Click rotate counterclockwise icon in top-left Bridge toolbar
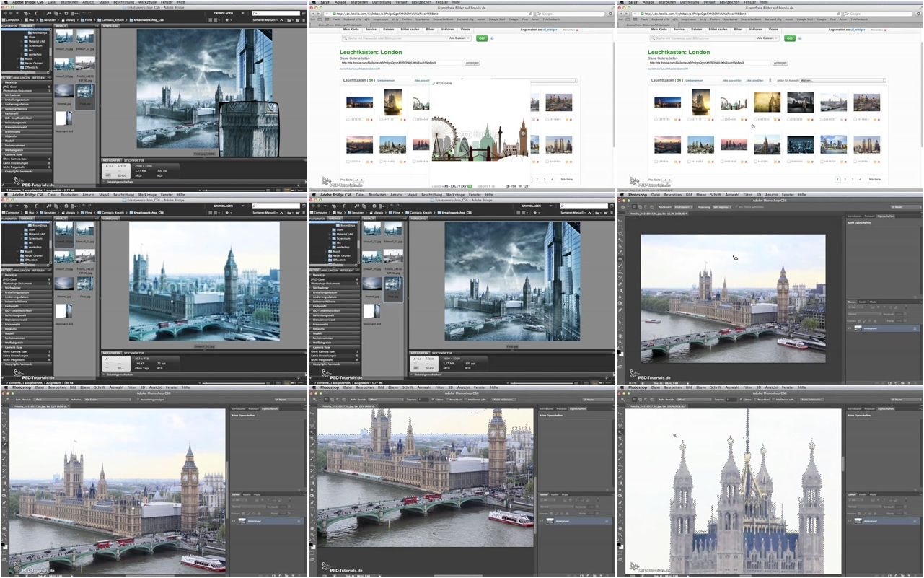 click(84, 13)
